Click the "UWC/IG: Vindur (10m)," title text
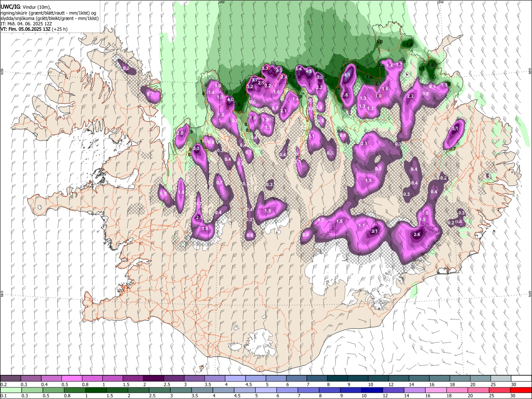Screen dimensions: 532x399 pyautogui.click(x=26, y=7)
